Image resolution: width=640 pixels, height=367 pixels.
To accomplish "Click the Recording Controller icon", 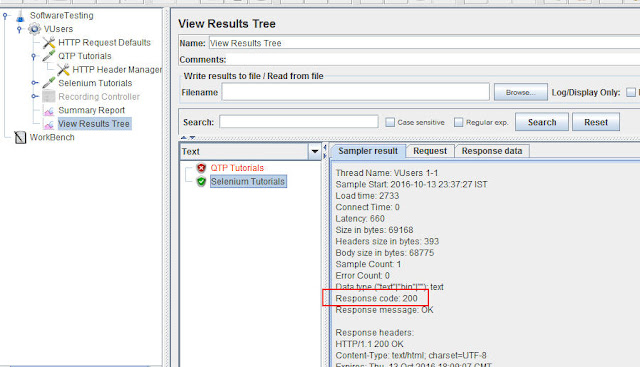I will (x=49, y=96).
